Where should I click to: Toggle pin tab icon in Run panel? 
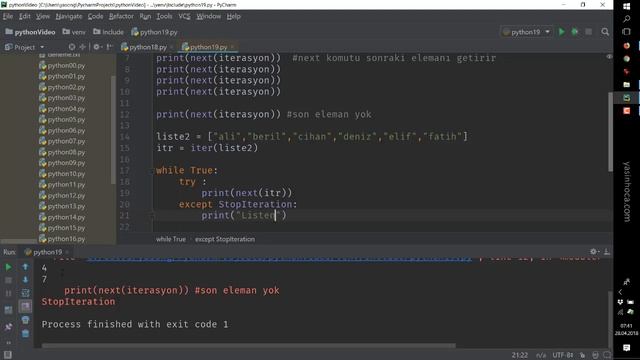click(x=8, y=327)
